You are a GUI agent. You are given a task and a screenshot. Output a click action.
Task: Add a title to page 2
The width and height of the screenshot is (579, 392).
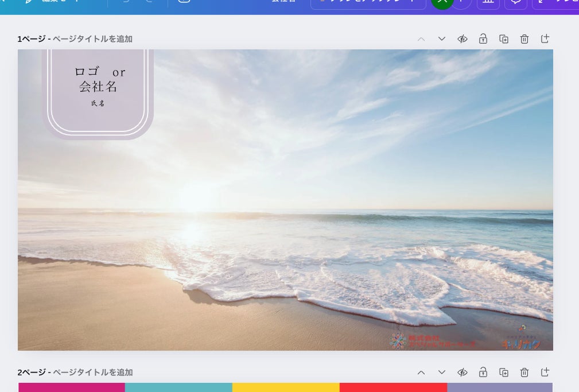[x=92, y=372]
